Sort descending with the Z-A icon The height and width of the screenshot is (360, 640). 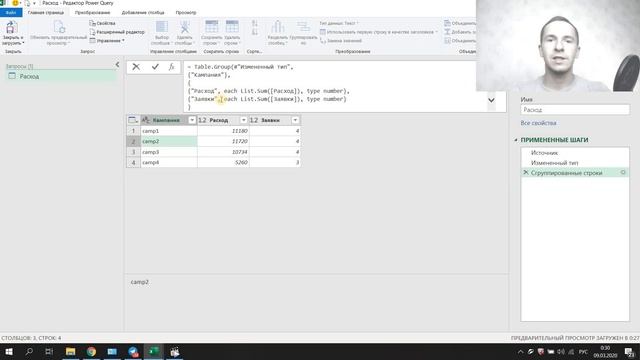click(255, 32)
